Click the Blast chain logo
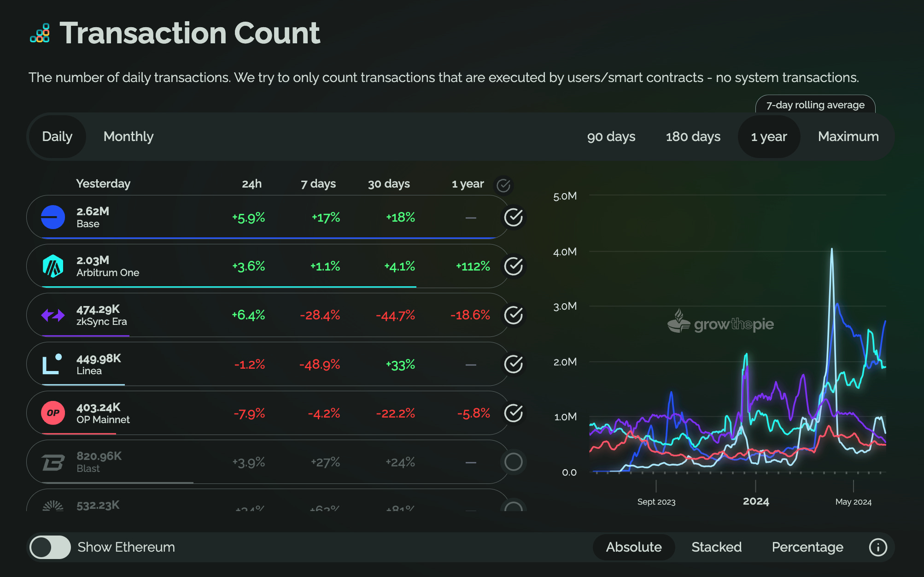Image resolution: width=924 pixels, height=577 pixels. pyautogui.click(x=53, y=462)
